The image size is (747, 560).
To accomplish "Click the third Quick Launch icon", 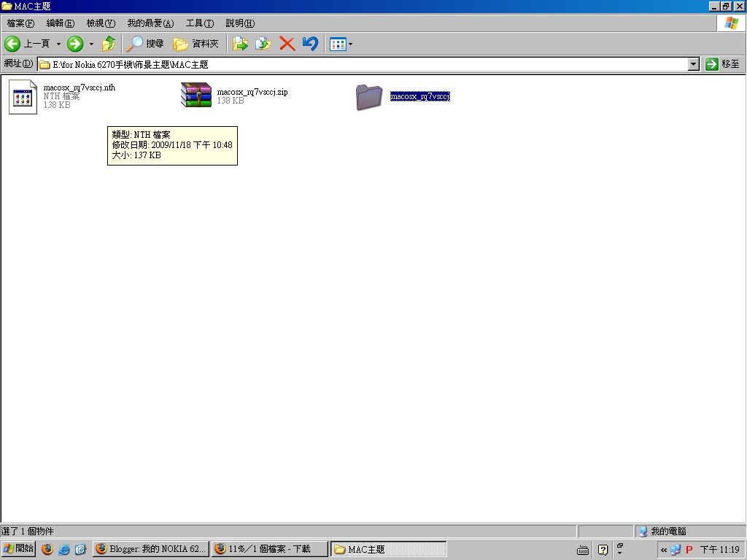I will click(80, 549).
